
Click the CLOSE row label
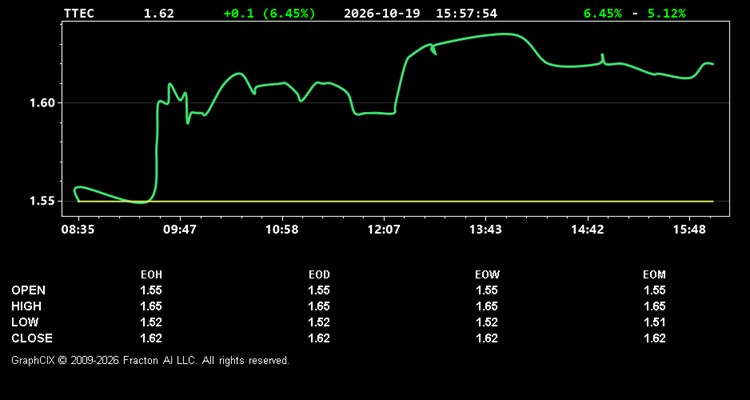coord(32,338)
